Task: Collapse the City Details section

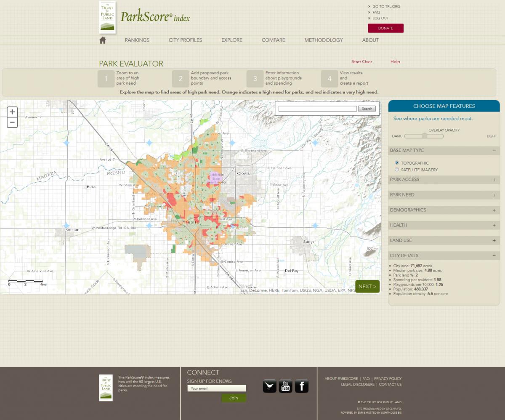Action: 444,255
